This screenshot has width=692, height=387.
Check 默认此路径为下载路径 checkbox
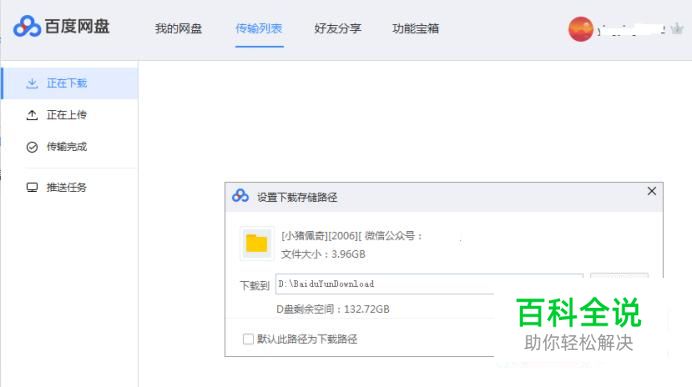248,339
